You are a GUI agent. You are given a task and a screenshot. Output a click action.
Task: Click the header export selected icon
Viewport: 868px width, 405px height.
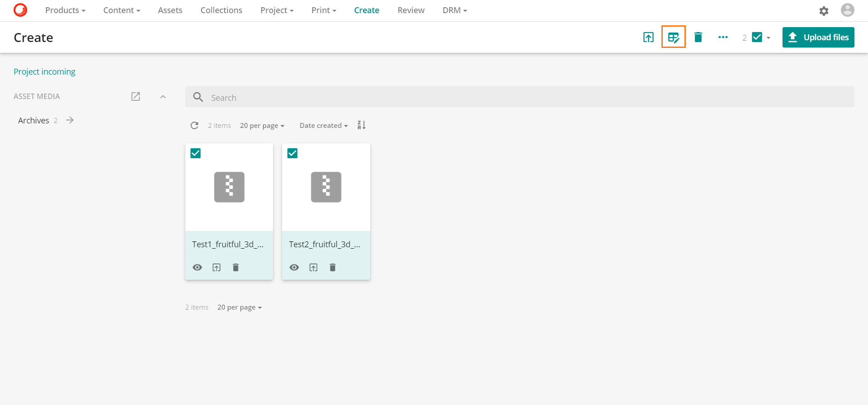point(648,37)
